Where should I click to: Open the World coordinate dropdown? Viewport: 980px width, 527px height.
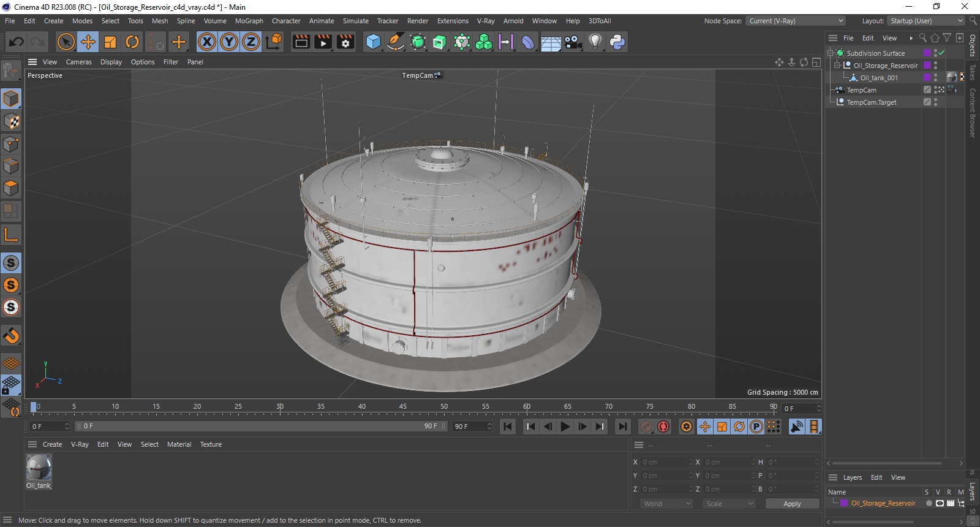pos(666,504)
